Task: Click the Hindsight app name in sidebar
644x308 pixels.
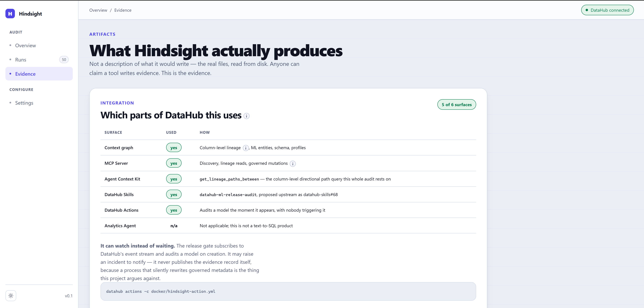Action: pyautogui.click(x=30, y=14)
